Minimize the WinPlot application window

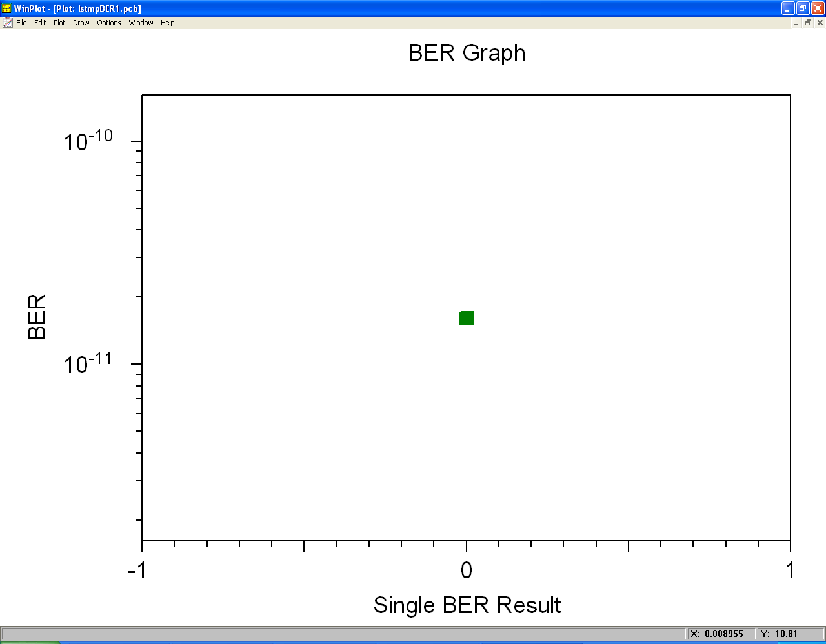[788, 8]
